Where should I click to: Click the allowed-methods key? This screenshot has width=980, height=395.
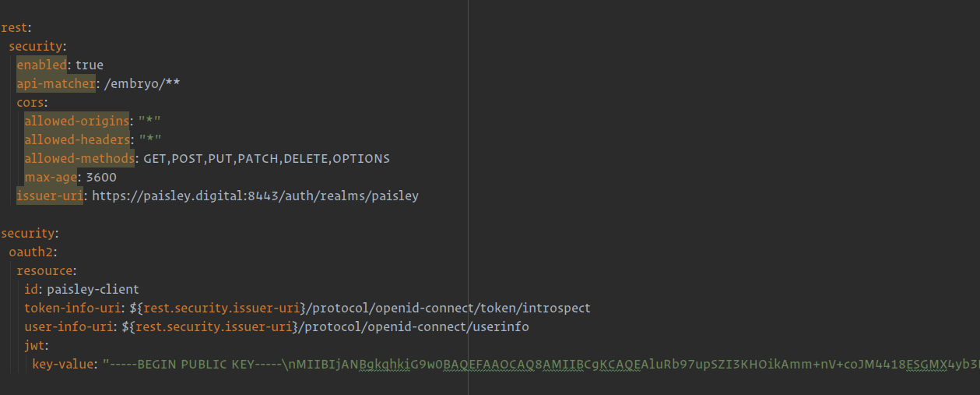pos(79,159)
